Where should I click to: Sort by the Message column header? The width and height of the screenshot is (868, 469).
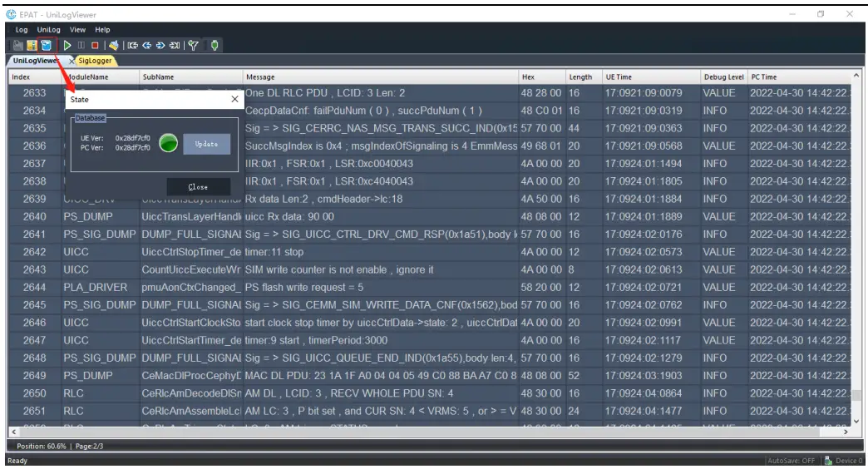[381, 77]
